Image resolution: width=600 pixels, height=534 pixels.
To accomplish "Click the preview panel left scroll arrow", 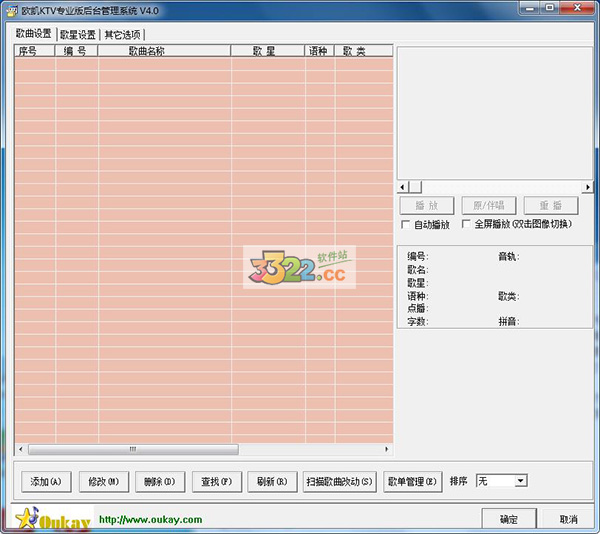I will 402,187.
